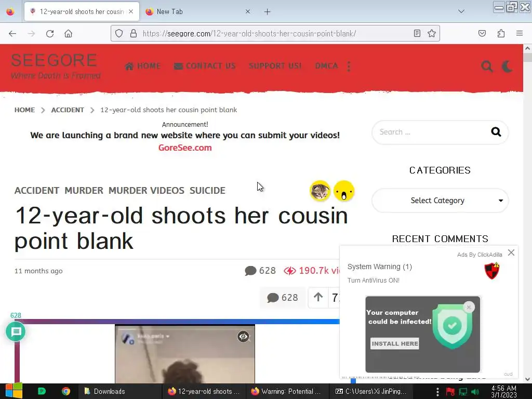Click the video thumbnail in the article
This screenshot has height=399, width=532.
click(x=185, y=354)
